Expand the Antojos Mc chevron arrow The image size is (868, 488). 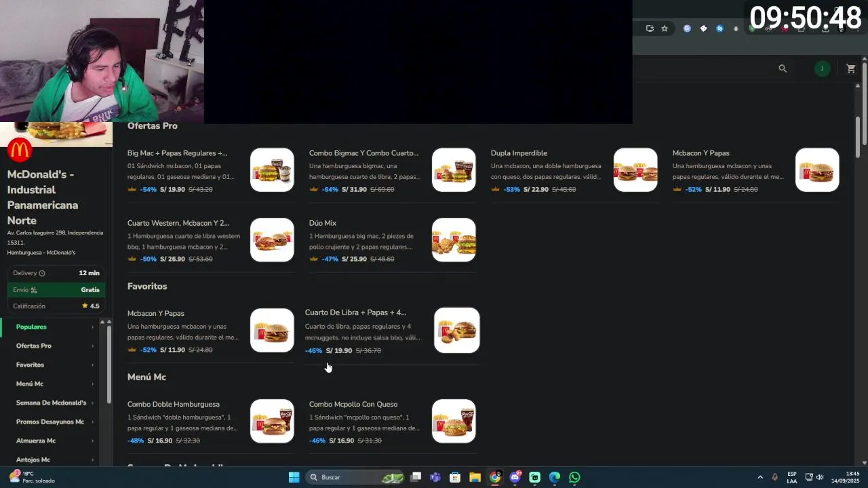[x=93, y=460]
